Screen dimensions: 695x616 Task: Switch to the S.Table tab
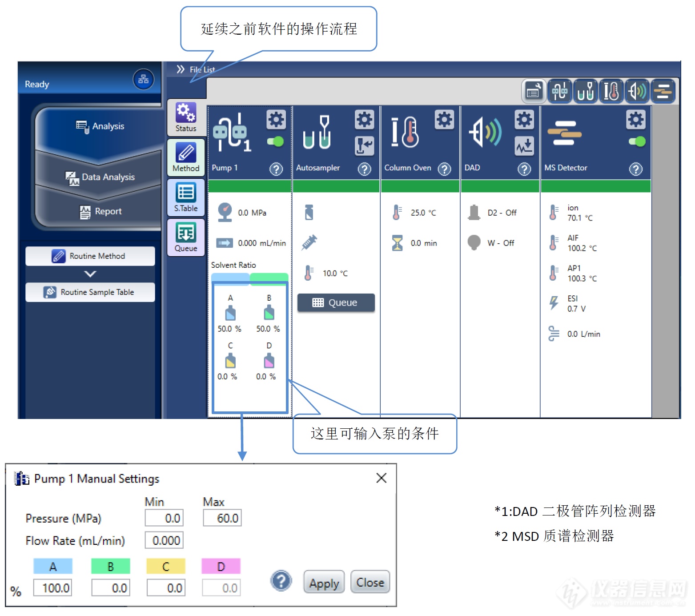click(186, 197)
